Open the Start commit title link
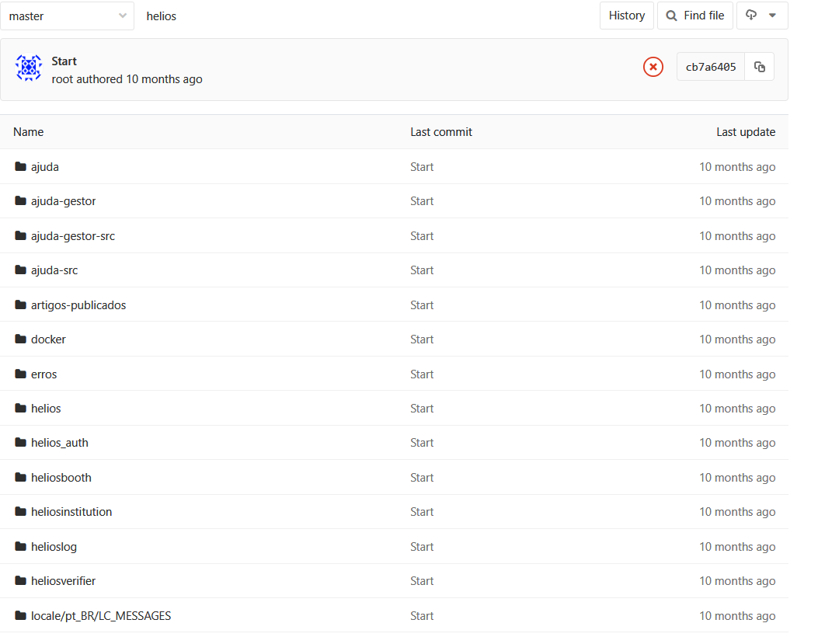The height and width of the screenshot is (644, 818). tap(64, 61)
